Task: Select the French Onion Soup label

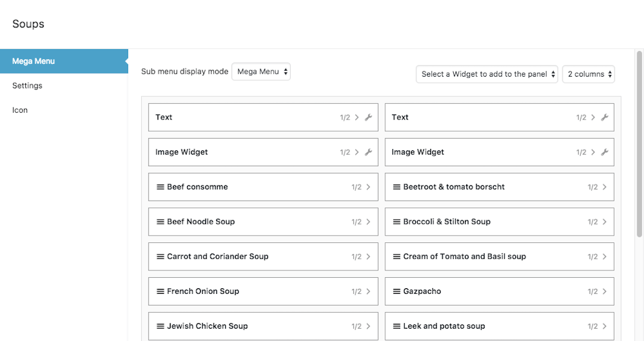Action: pyautogui.click(x=203, y=291)
